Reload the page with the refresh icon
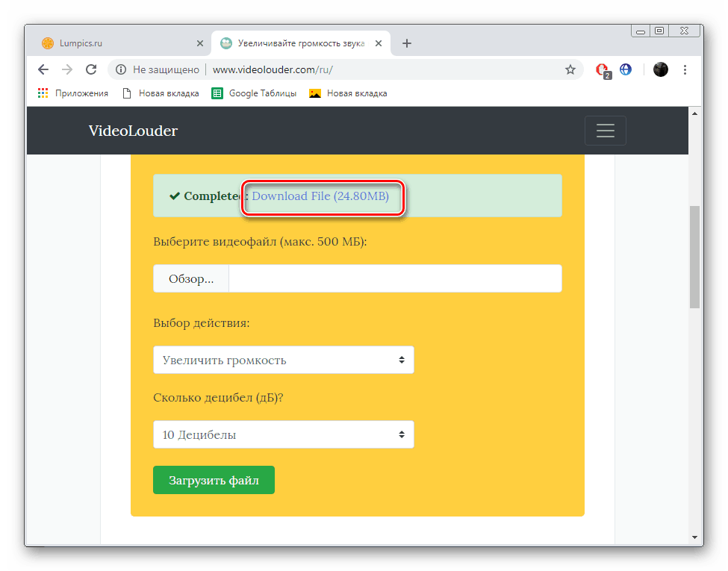The width and height of the screenshot is (728, 571). [x=91, y=69]
